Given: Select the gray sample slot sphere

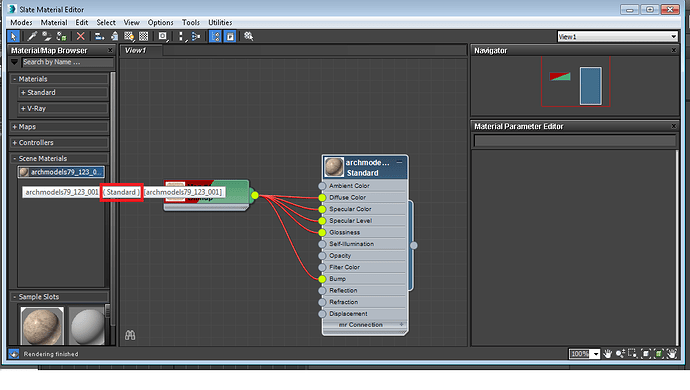Looking at the screenshot, I should click(x=87, y=326).
